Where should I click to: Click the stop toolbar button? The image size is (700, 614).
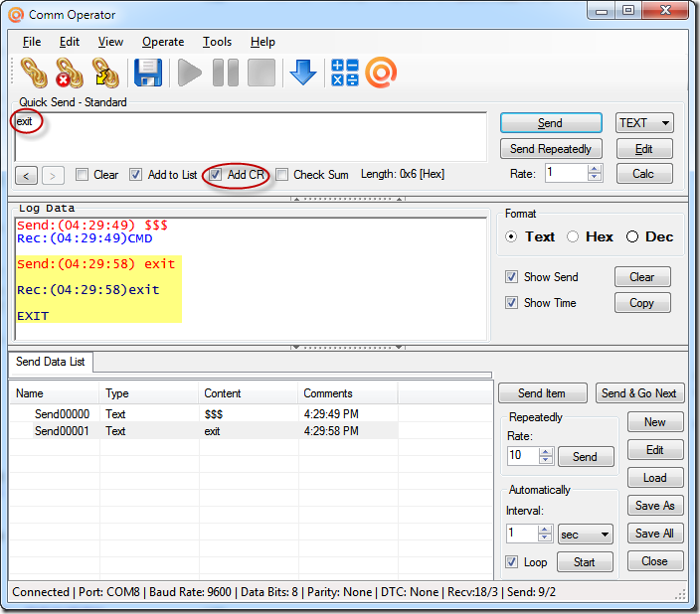point(262,73)
